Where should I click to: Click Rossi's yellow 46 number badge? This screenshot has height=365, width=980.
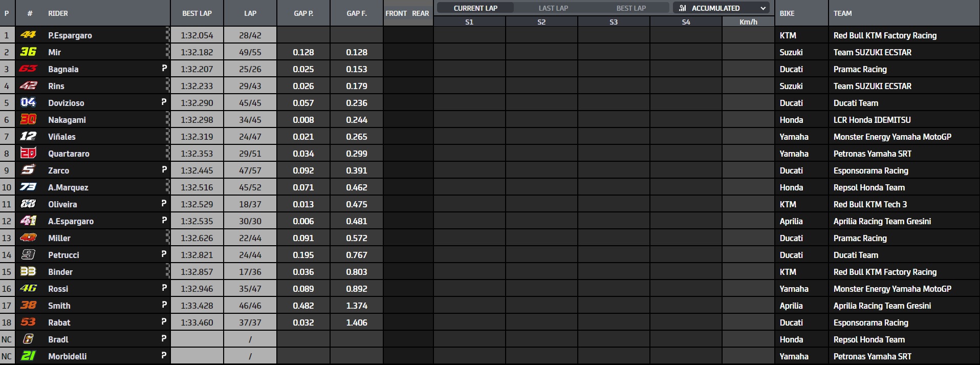(x=28, y=288)
